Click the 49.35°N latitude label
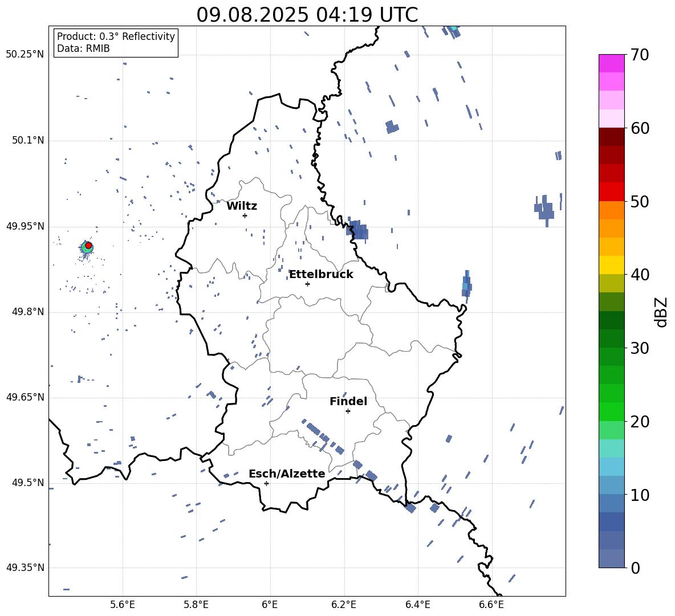This screenshot has width=675, height=616. [25, 568]
